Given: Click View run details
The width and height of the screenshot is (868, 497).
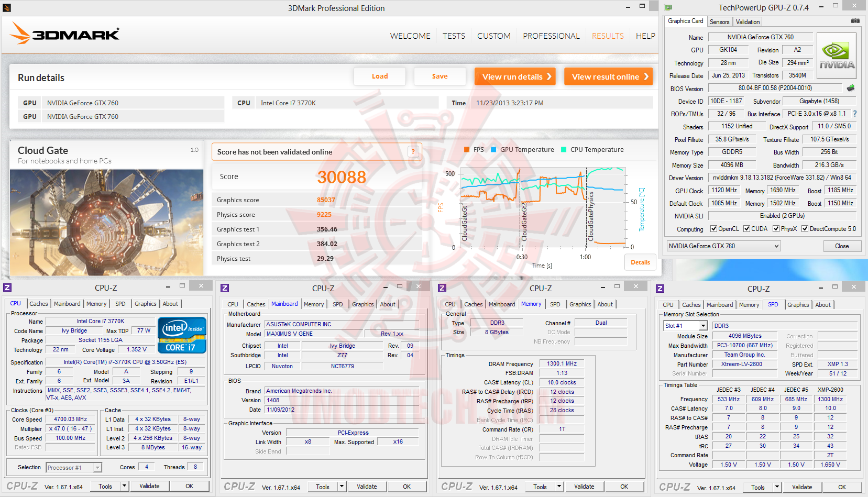Looking at the screenshot, I should [x=515, y=76].
